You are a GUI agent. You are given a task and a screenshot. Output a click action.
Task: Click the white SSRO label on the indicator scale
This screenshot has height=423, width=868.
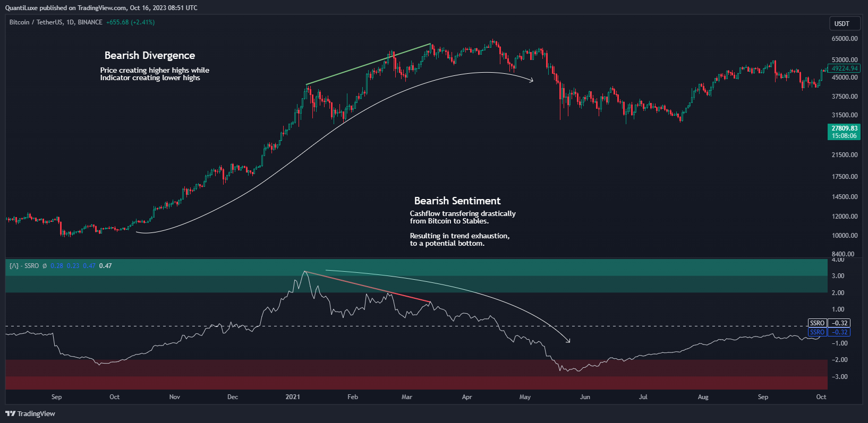(x=817, y=323)
